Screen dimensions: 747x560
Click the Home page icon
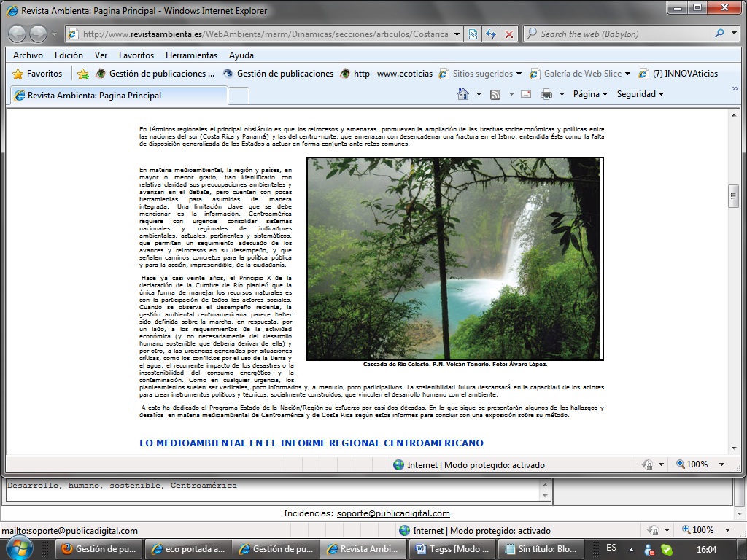point(462,94)
